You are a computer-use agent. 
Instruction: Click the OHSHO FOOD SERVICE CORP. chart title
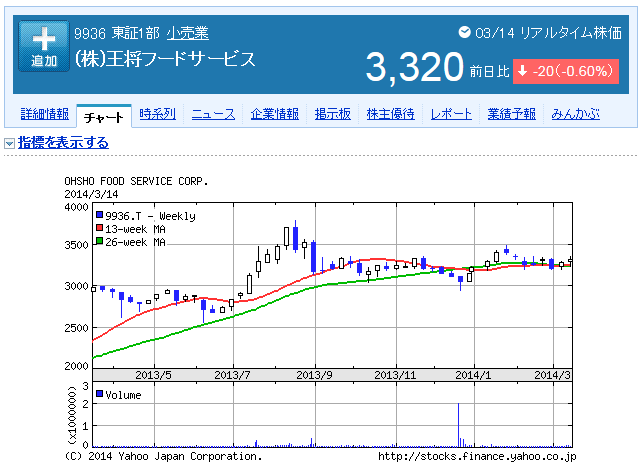(x=136, y=181)
